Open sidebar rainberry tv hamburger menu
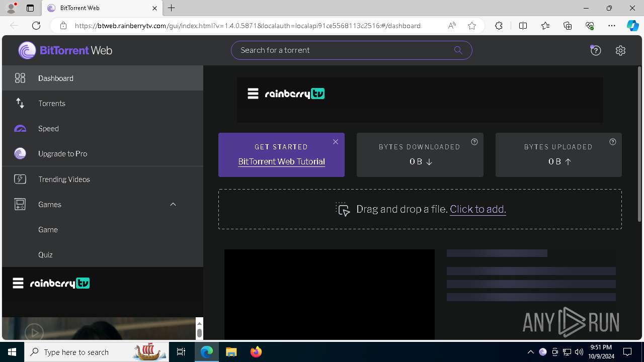 click(18, 283)
